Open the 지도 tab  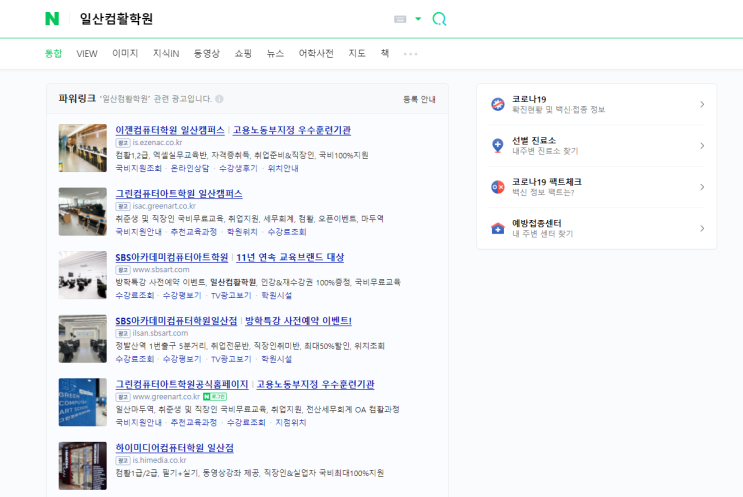[357, 54]
